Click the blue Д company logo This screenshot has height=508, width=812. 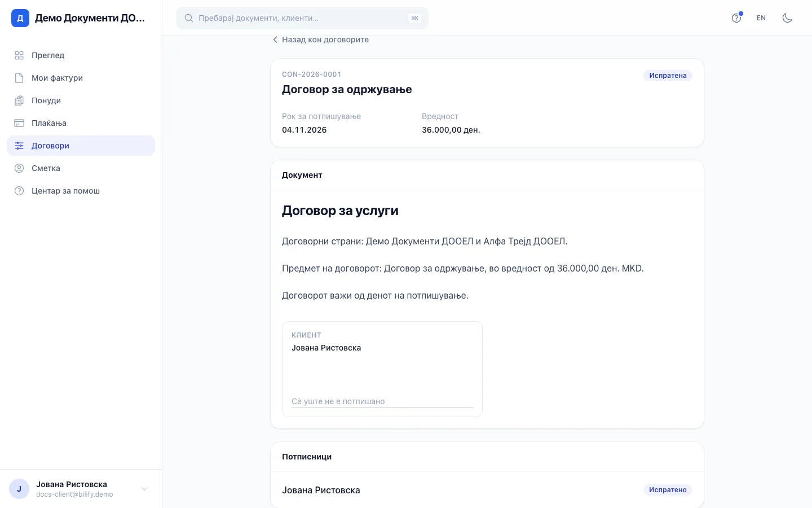pos(20,18)
